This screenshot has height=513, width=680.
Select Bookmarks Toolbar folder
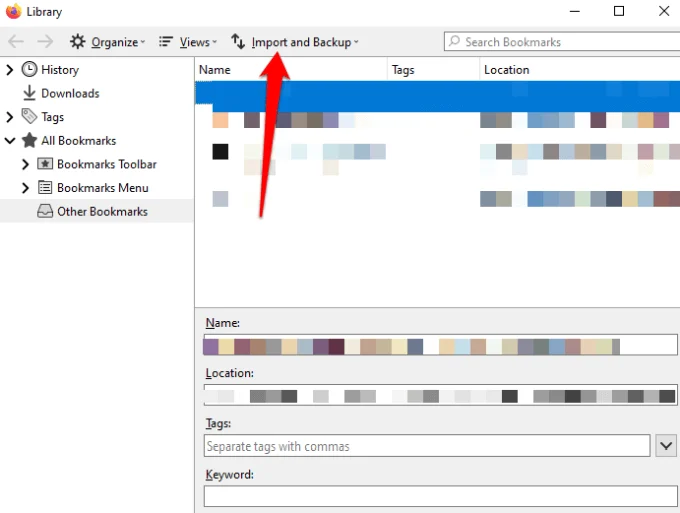107,164
